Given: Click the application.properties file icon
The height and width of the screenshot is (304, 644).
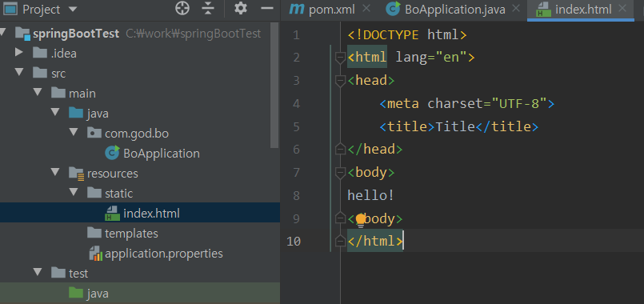Looking at the screenshot, I should pyautogui.click(x=95, y=254).
